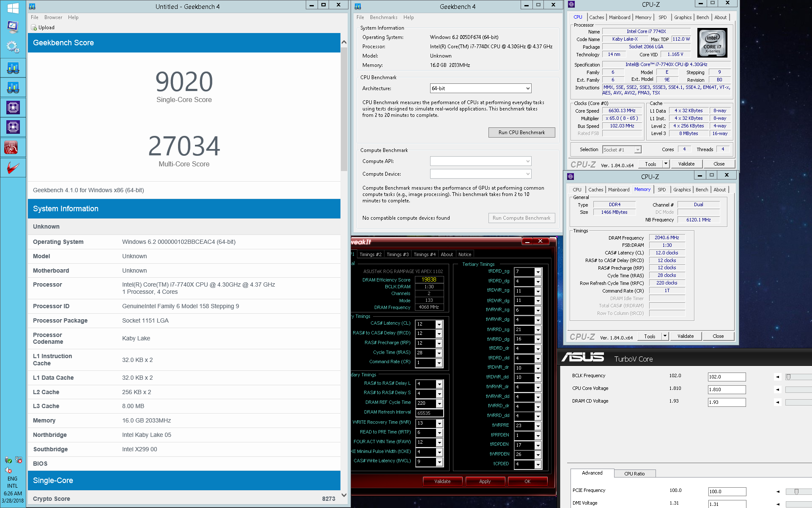Click the CPU Core Voltage 1.810 input field
The width and height of the screenshot is (812, 508).
tap(727, 389)
